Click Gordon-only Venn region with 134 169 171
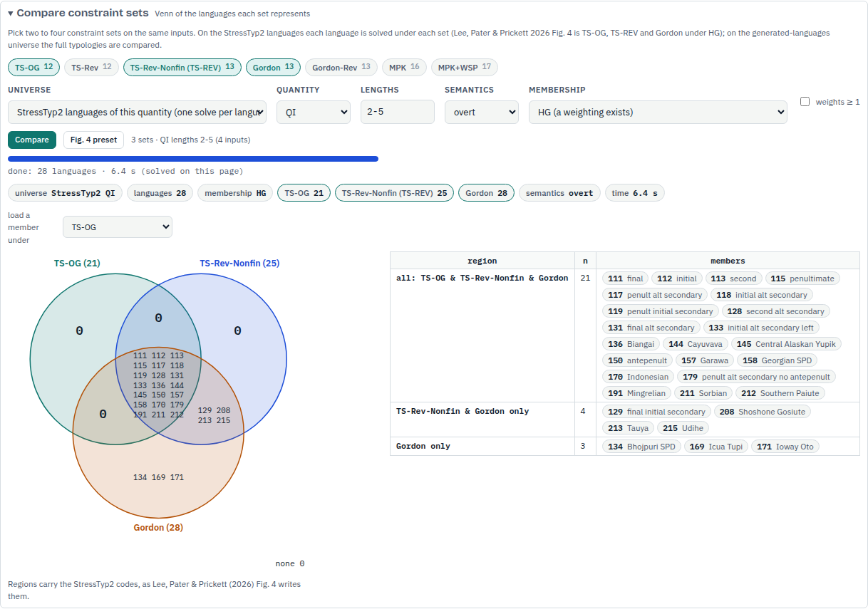 tap(158, 477)
